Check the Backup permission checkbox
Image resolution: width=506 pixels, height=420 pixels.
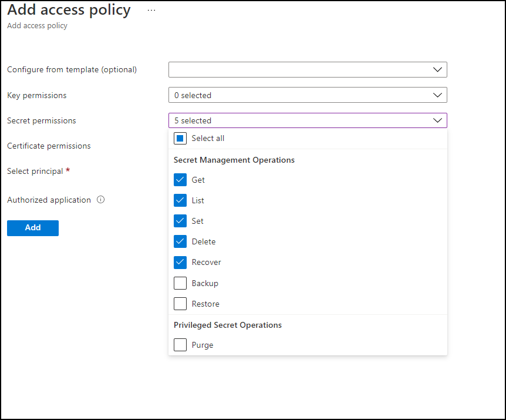(180, 283)
